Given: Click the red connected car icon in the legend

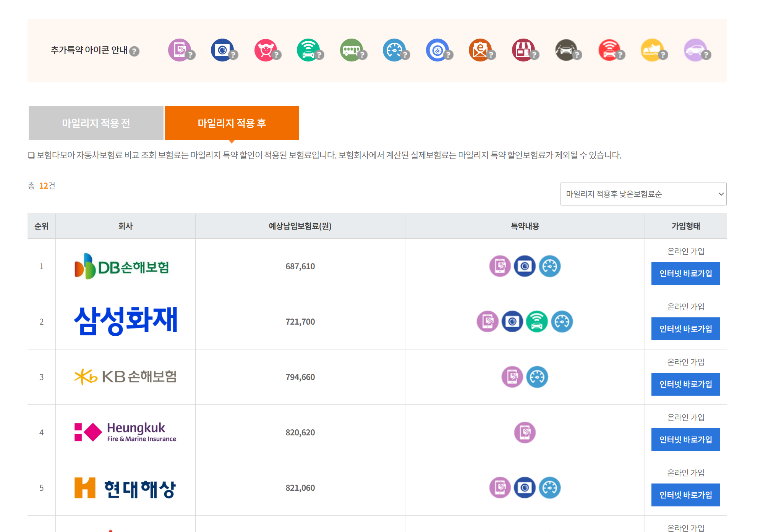Looking at the screenshot, I should [x=609, y=50].
